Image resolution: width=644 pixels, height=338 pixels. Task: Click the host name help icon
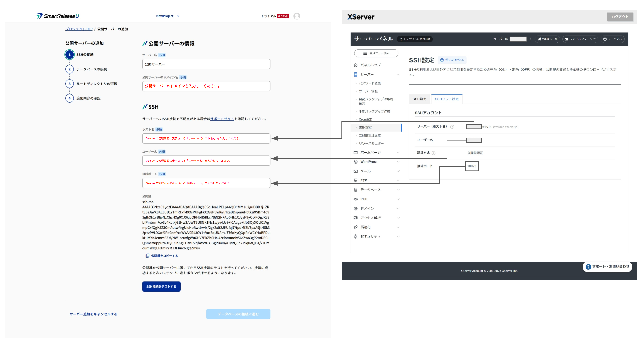pyautogui.click(x=452, y=127)
